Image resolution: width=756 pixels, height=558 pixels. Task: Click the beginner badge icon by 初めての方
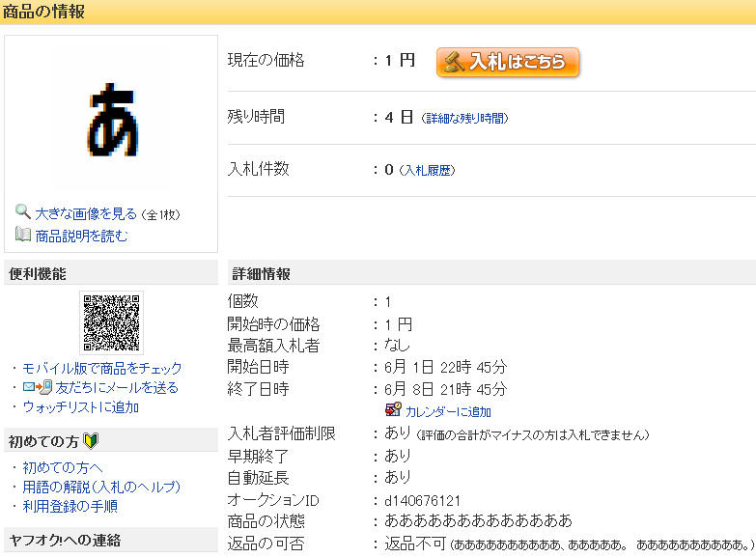tap(91, 440)
